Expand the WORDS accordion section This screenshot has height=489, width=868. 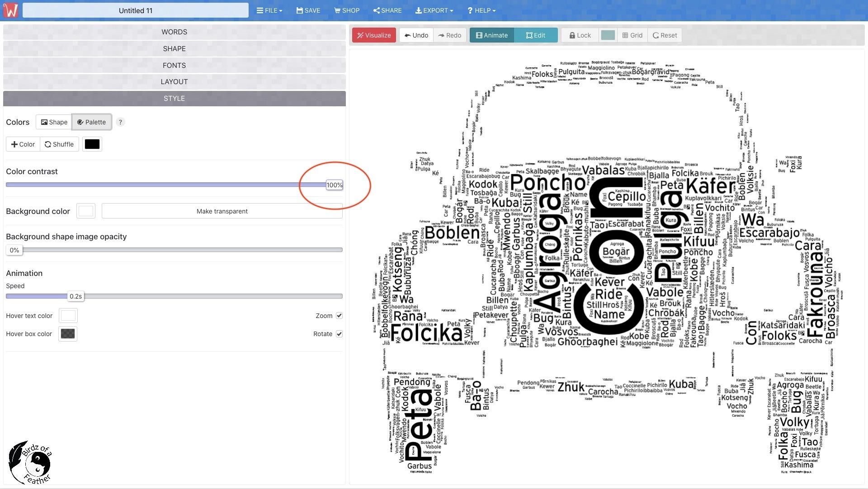click(175, 32)
